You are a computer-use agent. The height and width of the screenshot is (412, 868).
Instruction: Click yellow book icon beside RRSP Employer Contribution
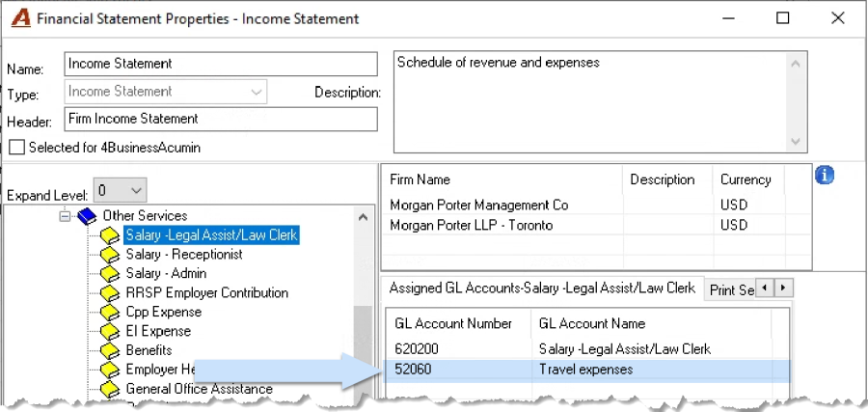click(x=110, y=293)
